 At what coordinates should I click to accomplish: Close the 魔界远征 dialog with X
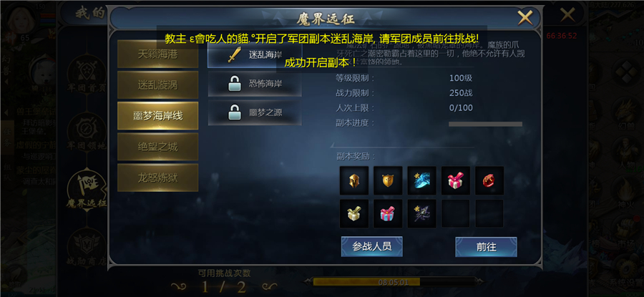[525, 18]
